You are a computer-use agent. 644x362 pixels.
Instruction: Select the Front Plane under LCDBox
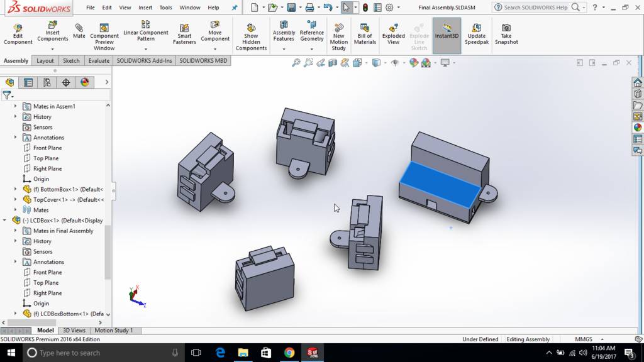coord(47,272)
